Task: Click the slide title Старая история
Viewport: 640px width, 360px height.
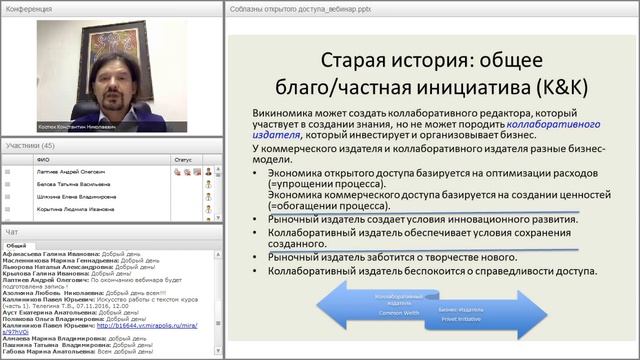Action: 431,73
